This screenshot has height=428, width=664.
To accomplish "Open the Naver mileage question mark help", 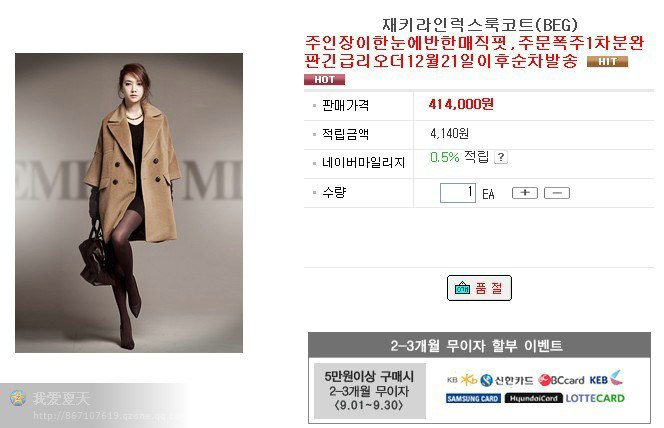I will 501,157.
